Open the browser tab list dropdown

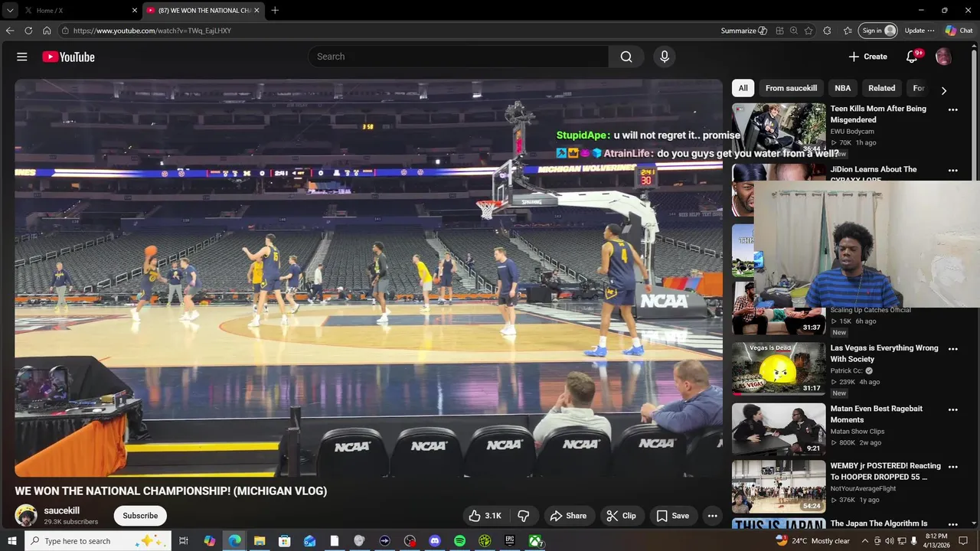(10, 10)
